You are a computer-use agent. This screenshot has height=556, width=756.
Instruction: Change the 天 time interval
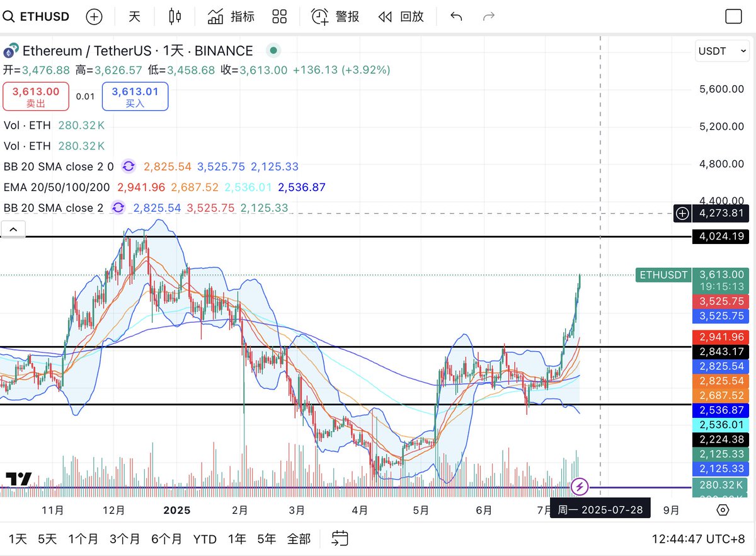point(134,16)
